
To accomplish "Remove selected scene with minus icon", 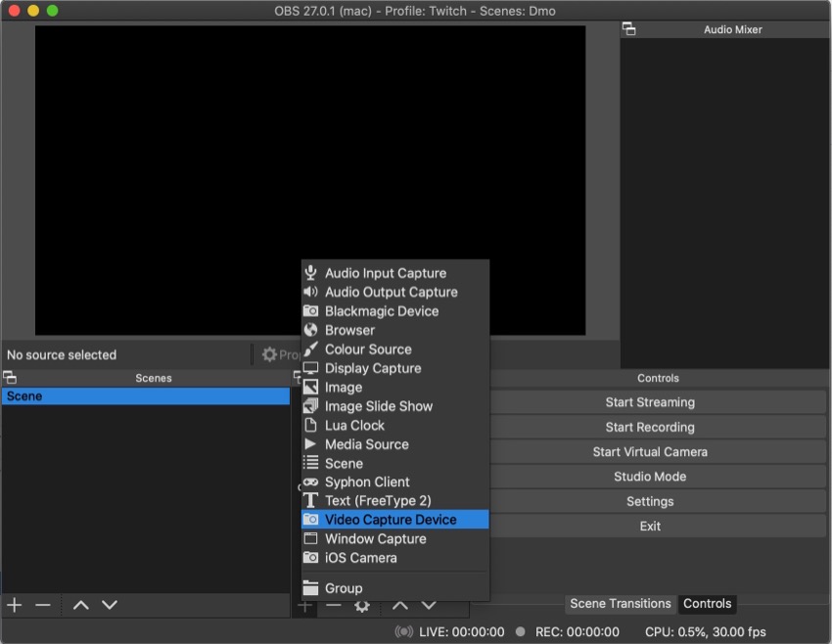I will coord(43,605).
